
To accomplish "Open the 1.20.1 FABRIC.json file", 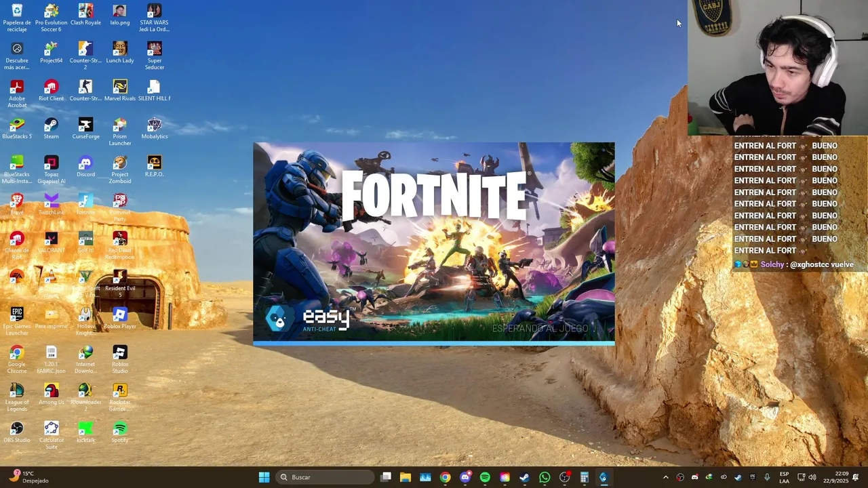I will 51,359.
